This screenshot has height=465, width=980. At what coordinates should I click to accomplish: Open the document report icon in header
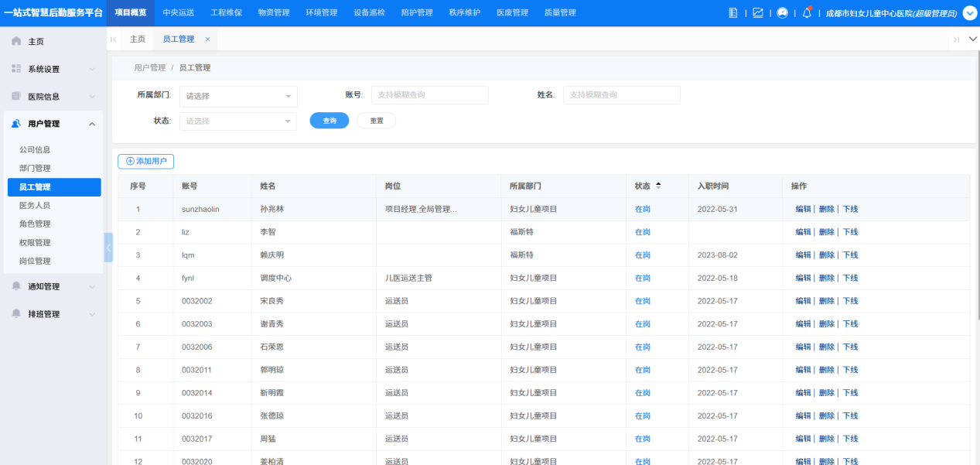click(x=734, y=13)
